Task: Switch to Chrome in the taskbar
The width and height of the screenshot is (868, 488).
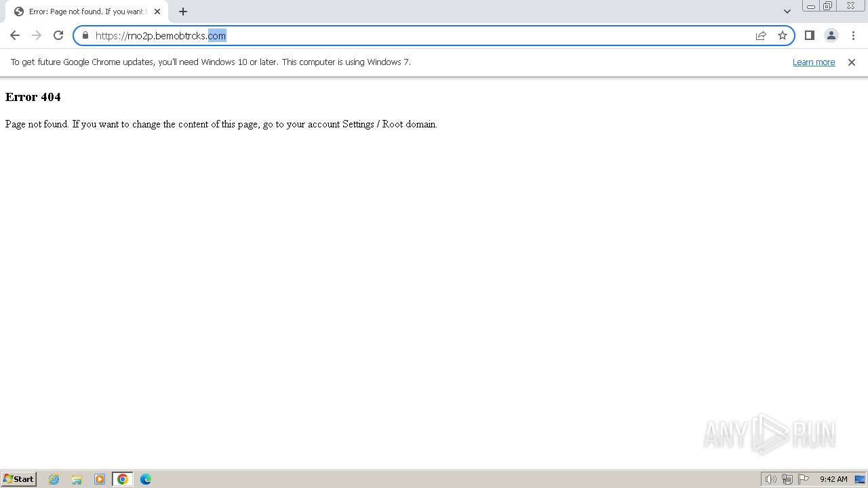Action: (x=123, y=479)
